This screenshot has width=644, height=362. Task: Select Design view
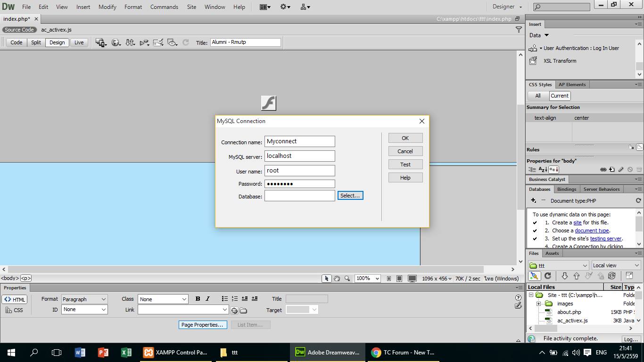57,42
